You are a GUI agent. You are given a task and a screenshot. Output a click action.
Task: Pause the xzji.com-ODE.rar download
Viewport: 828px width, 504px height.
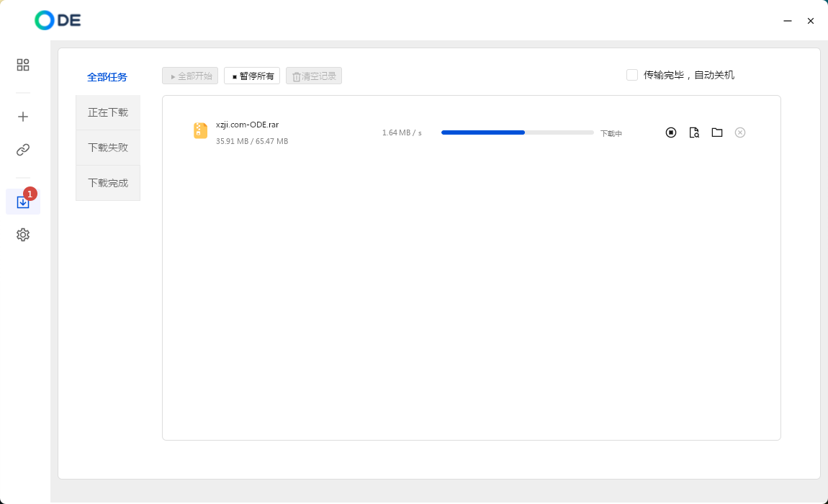click(671, 132)
